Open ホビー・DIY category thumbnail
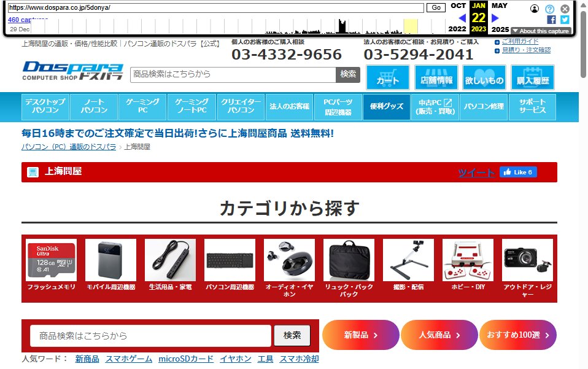The image size is (588, 369). click(468, 260)
